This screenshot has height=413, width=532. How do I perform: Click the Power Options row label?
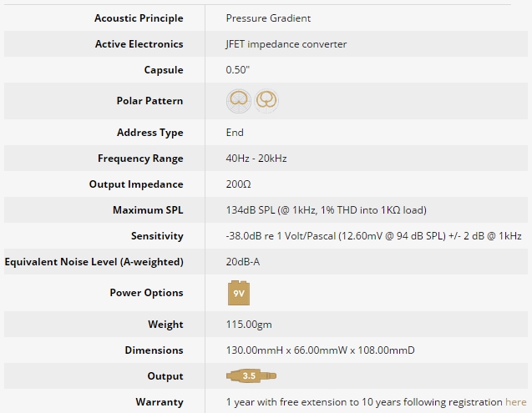[x=146, y=293]
